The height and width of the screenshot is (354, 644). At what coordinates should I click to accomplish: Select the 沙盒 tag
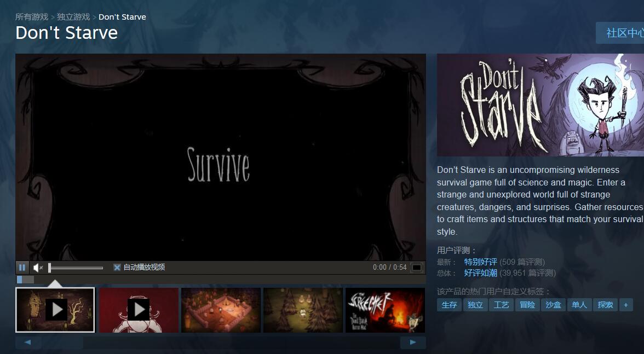[x=553, y=305]
